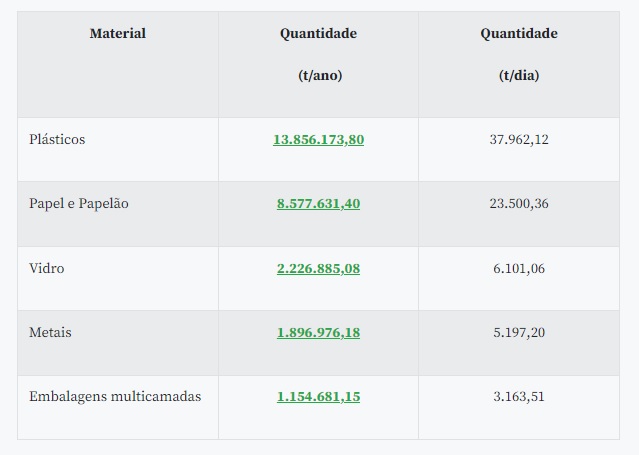
Task: Click the Quantidade heading above (t/dia)
Action: 518,34
